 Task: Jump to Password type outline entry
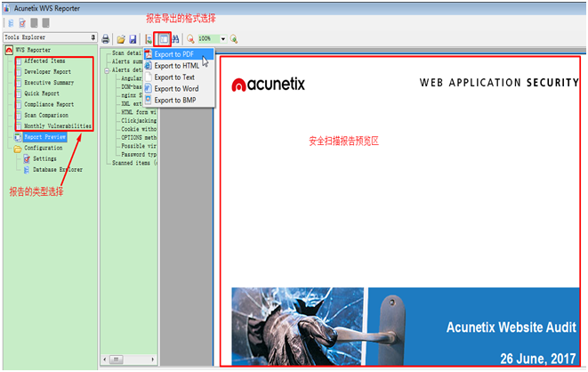tap(139, 154)
